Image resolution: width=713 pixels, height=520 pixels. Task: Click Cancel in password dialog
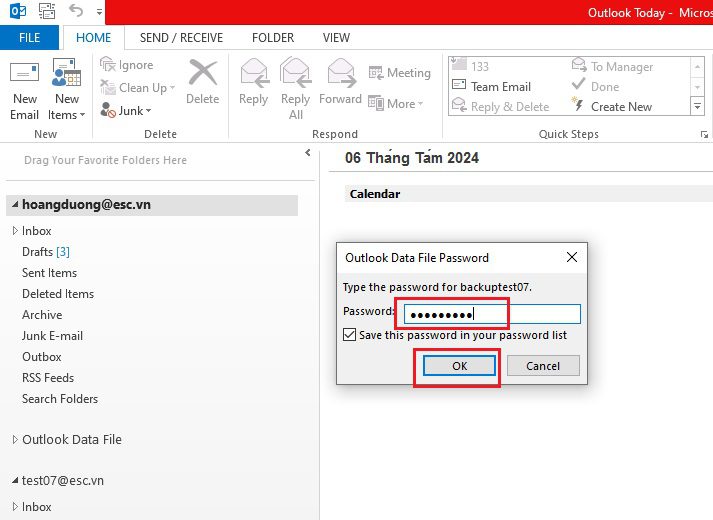543,365
